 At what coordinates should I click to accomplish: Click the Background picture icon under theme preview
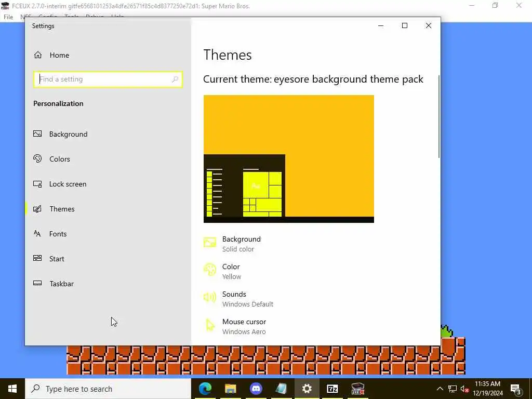coord(210,242)
